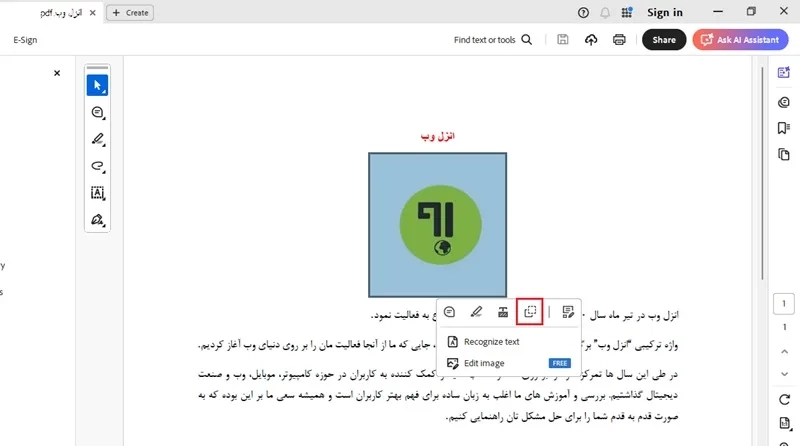Click the snapshot crop icon in popup

[x=530, y=312]
